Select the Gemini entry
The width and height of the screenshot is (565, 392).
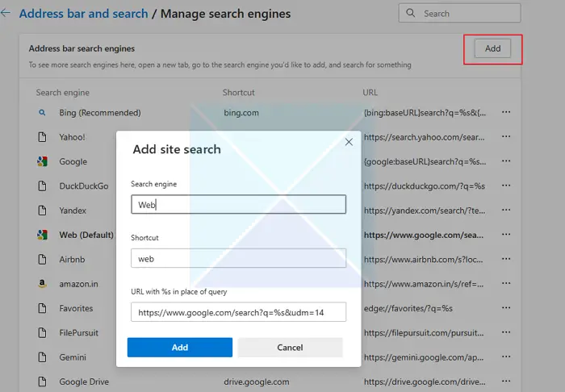click(73, 357)
